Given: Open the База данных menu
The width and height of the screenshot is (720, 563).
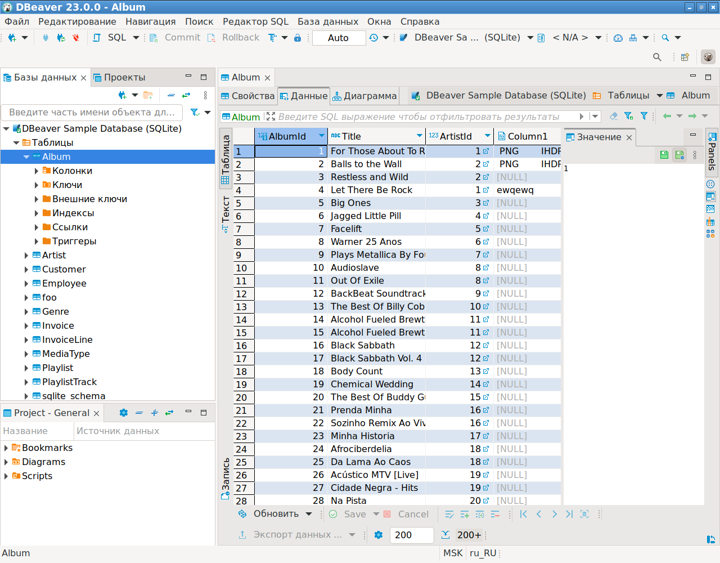Looking at the screenshot, I should click(x=328, y=22).
